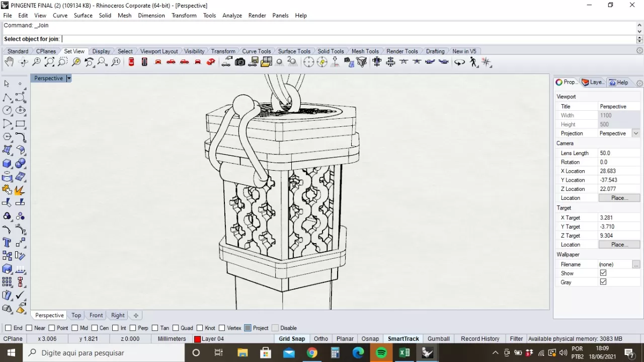Toggle Grid Snap in the status bar
Screen dimensions: 644x362
pyautogui.click(x=292, y=339)
